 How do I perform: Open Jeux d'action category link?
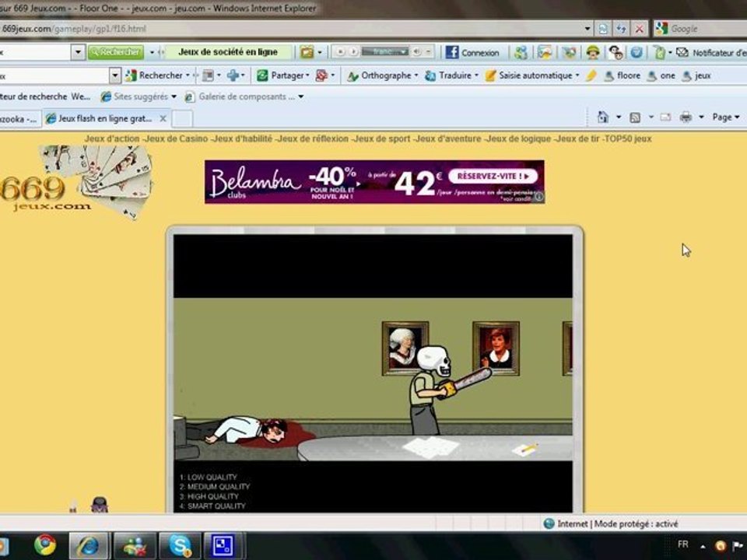click(x=112, y=138)
